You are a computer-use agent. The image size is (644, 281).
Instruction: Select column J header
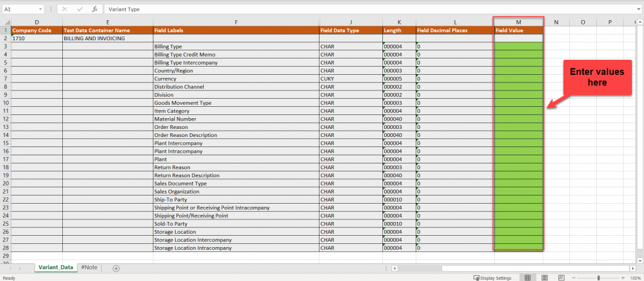[351, 22]
